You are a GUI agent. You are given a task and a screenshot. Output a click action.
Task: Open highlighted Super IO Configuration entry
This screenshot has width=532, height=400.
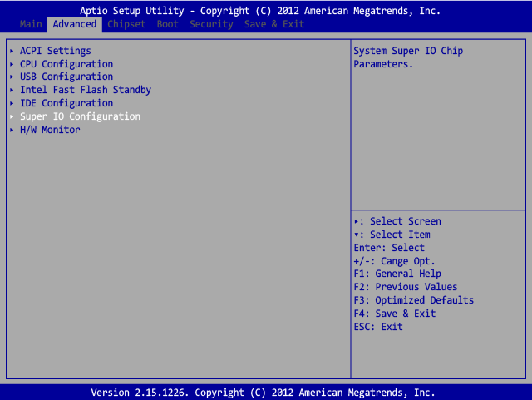[x=80, y=116]
